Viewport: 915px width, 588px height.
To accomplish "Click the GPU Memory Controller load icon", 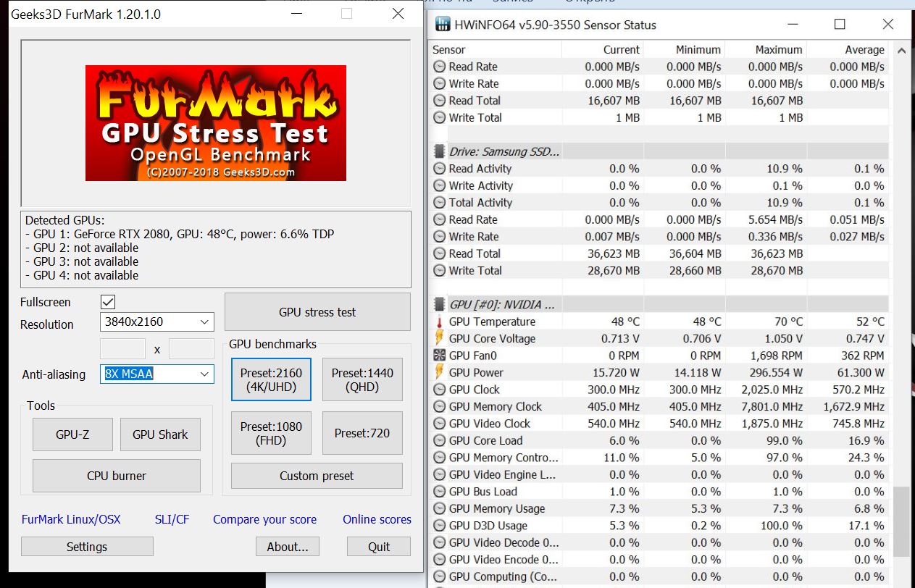I will [439, 458].
